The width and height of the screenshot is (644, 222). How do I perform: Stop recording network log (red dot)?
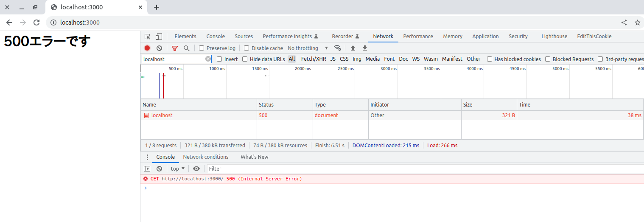[147, 48]
